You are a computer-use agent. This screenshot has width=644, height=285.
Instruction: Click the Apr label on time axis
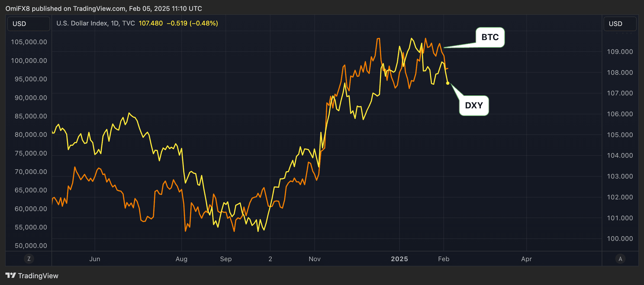(527, 259)
